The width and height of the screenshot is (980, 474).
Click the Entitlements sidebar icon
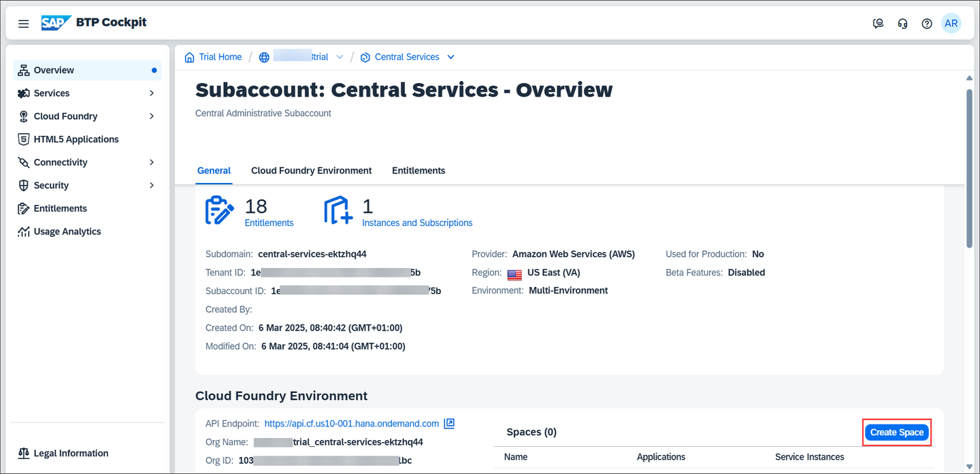click(24, 209)
